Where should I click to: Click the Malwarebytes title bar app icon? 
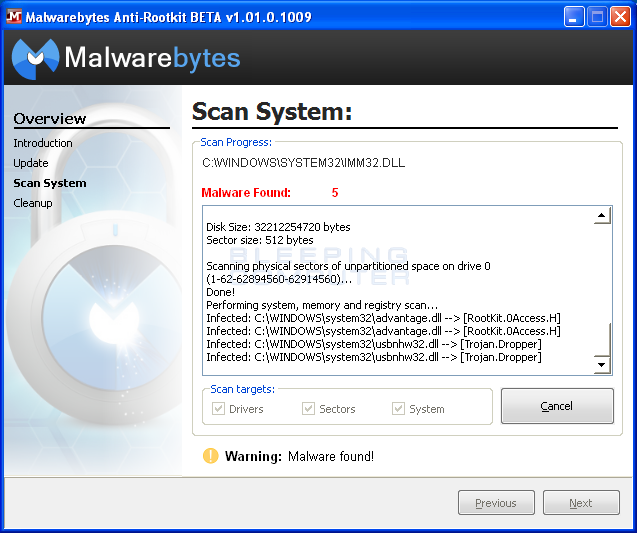click(15, 16)
